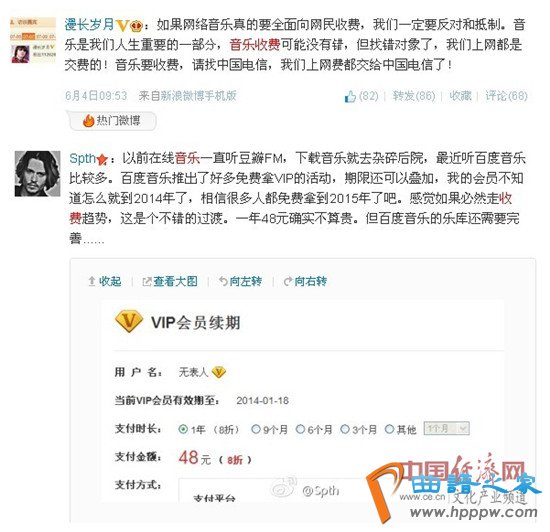Viewport: 550px width, 532px height.
Task: Open the 评论(68) comments link
Action: 507,96
